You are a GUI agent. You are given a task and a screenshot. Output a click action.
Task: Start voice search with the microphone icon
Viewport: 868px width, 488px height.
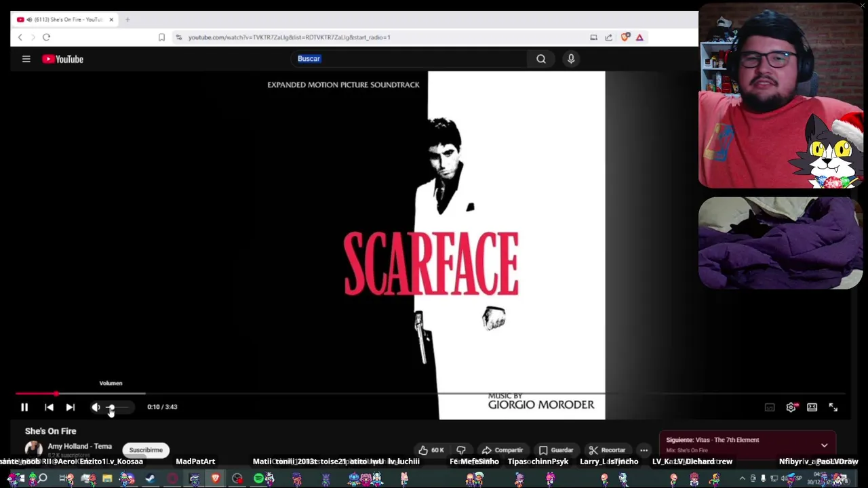[x=571, y=59]
